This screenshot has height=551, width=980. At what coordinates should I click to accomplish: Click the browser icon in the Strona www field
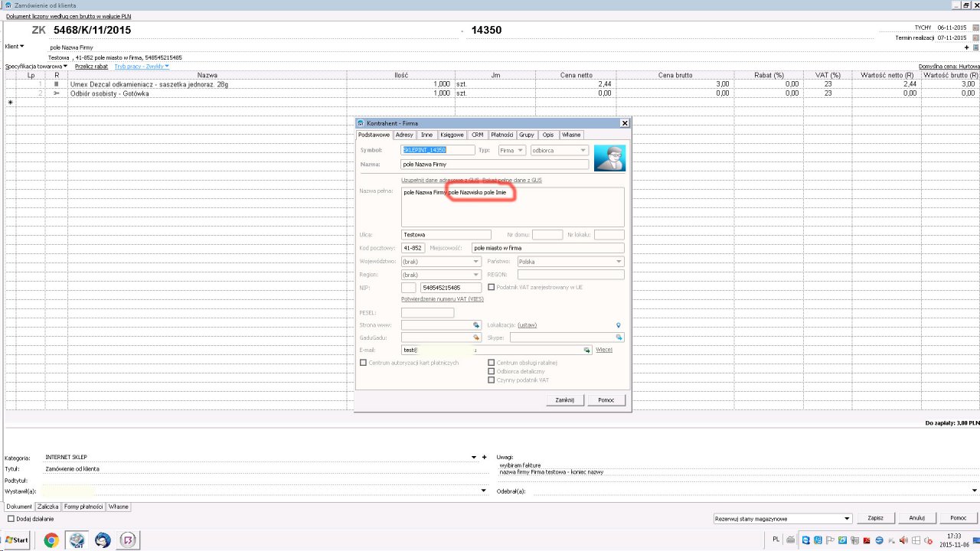475,325
